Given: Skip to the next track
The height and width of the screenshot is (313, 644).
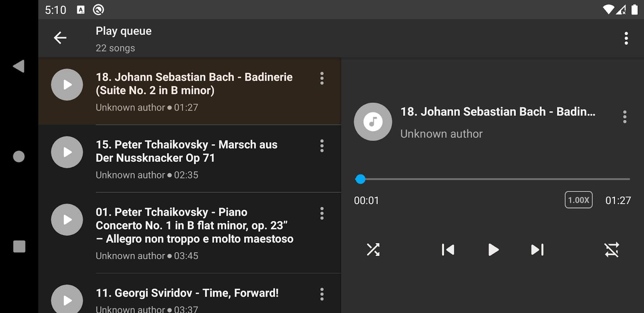Looking at the screenshot, I should tap(537, 250).
